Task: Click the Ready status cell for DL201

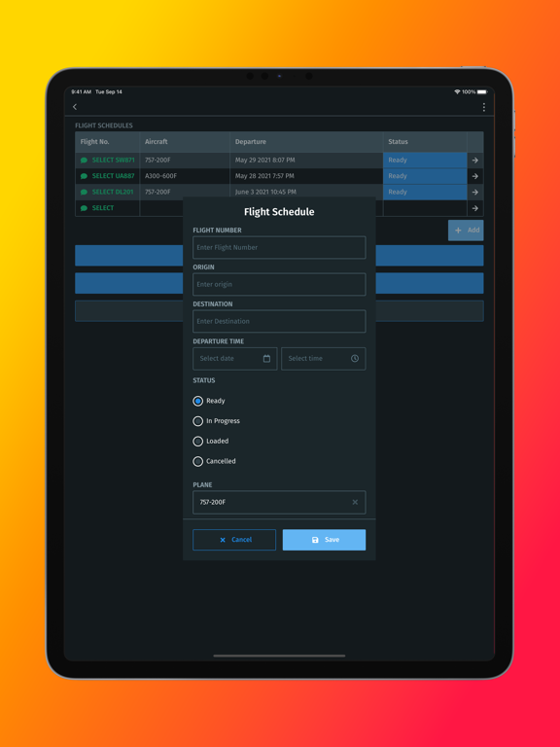Action: (425, 192)
